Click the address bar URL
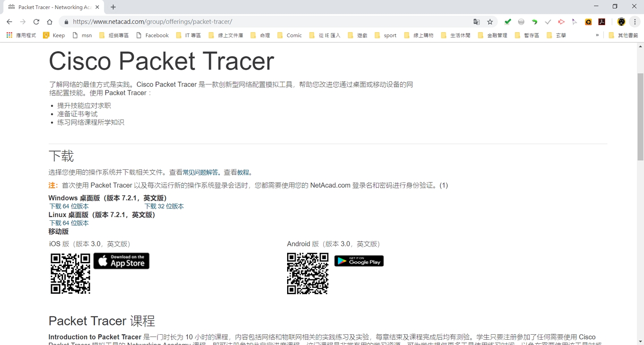Viewport: 644px width, 345px height. pos(152,21)
